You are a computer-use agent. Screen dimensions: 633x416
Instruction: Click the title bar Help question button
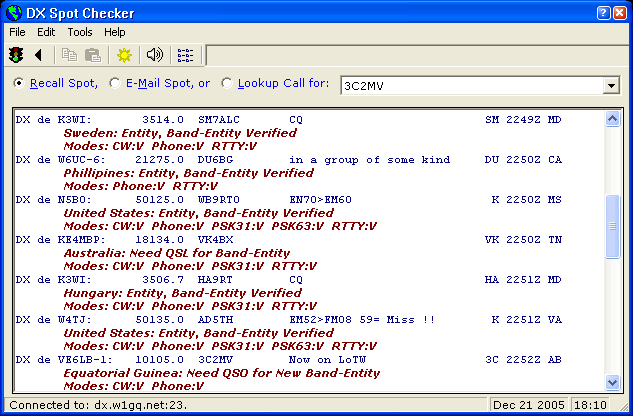click(x=603, y=13)
